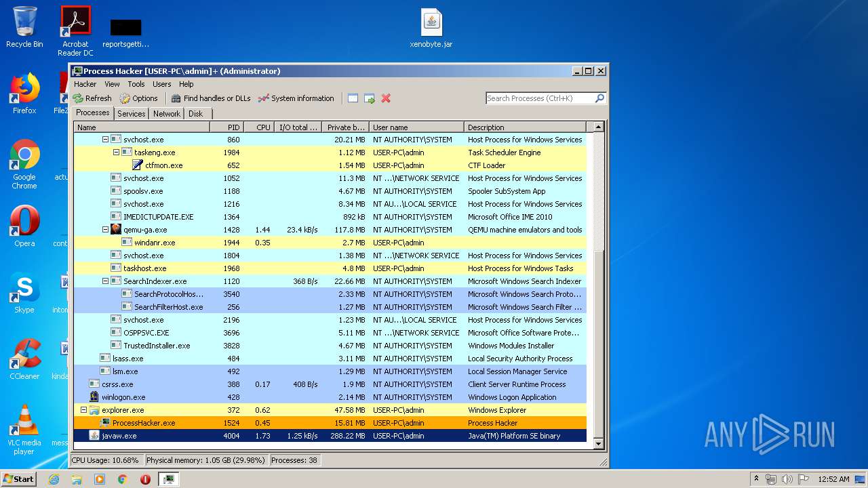
Task: Collapse the svchost.exe PID 860 tree
Action: click(x=105, y=140)
